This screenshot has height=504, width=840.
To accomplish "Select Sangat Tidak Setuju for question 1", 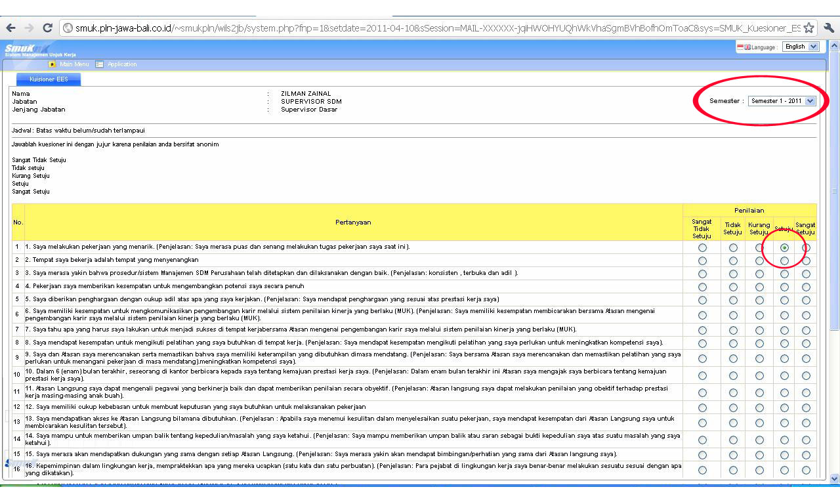I will point(702,248).
